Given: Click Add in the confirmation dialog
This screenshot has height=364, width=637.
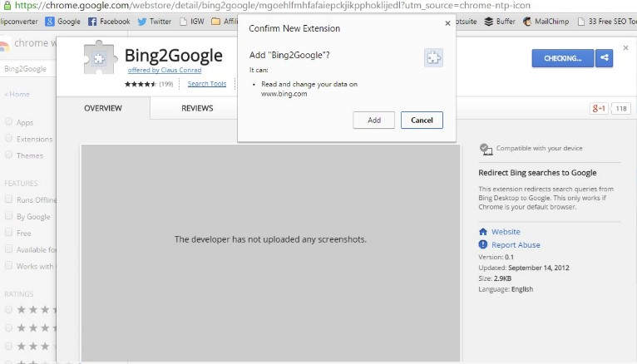Looking at the screenshot, I should pyautogui.click(x=374, y=121).
